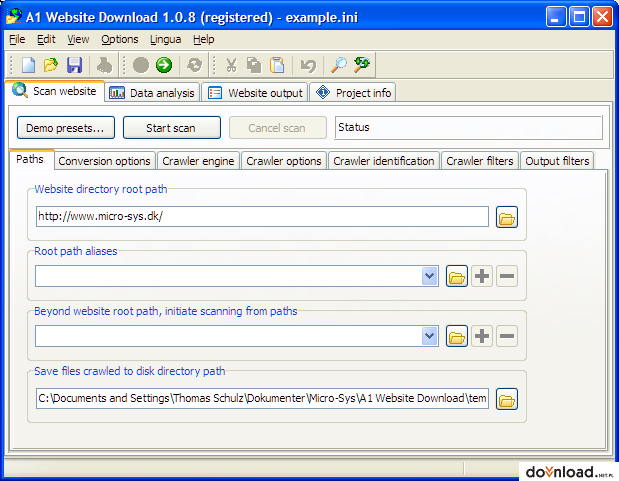Browse folder for Root path aliases
The width and height of the screenshot is (619, 481).
pos(457,276)
